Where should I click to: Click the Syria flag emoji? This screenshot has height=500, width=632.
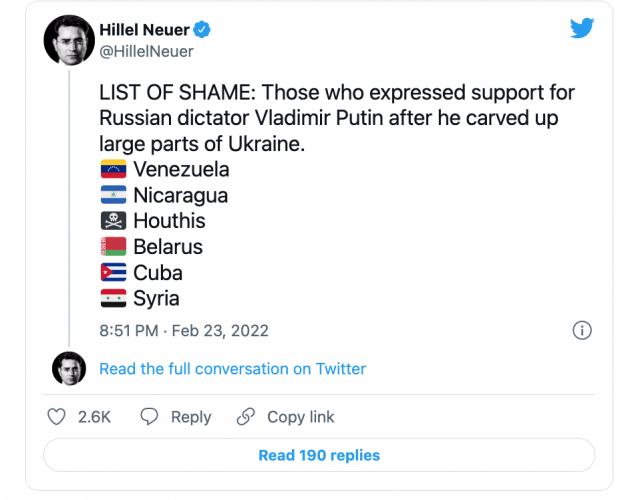click(x=113, y=298)
